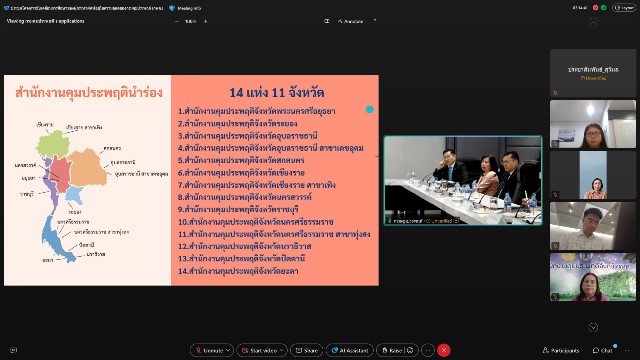
Task: Show previous participant thumbnails with up chevron
Action: coord(593,23)
